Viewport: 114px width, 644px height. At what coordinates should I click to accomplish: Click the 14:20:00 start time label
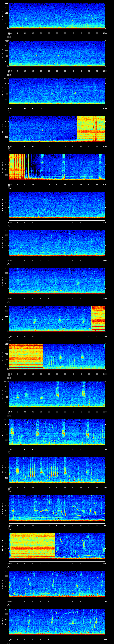click(x=9, y=260)
